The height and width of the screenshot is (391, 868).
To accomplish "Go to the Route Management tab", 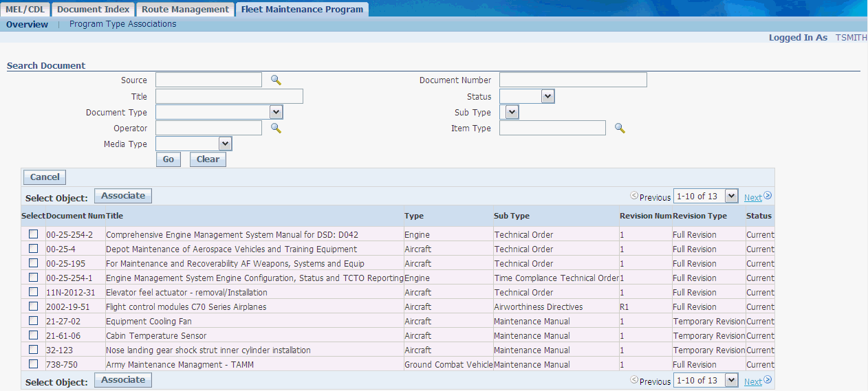I will [x=185, y=10].
